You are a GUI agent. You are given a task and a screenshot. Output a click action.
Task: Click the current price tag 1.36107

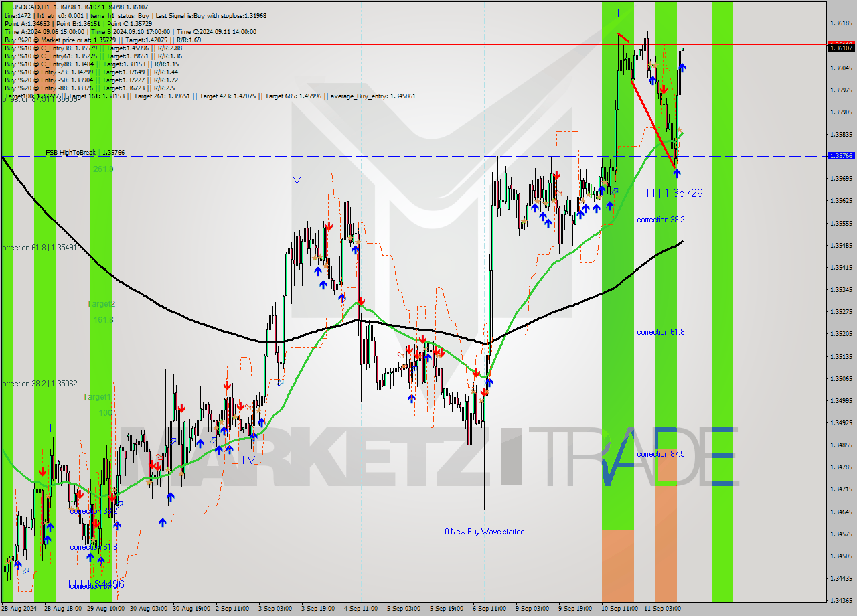tap(840, 48)
